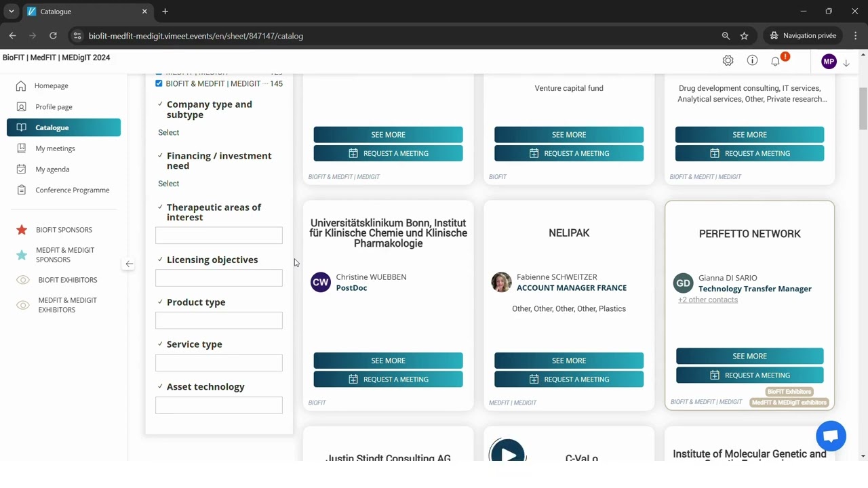
Task: Open the chat support bubble
Action: pyautogui.click(x=831, y=436)
